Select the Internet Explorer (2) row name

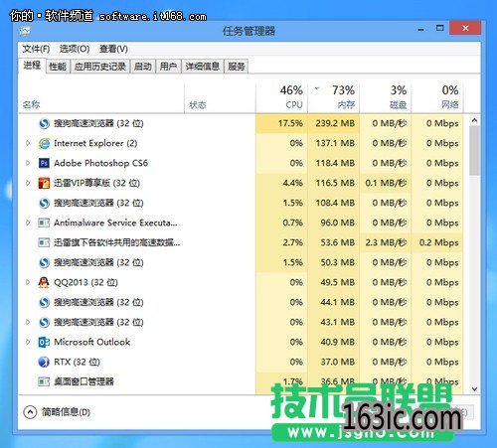click(x=95, y=143)
